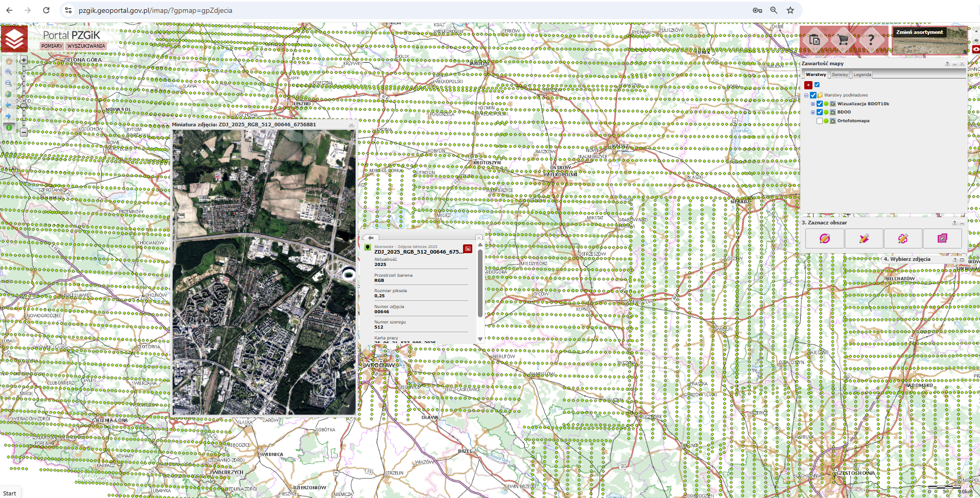Viewport: 980px width, 498px height.
Task: Expand the Wizualizacja BDOT10k layer node
Action: pyautogui.click(x=813, y=104)
